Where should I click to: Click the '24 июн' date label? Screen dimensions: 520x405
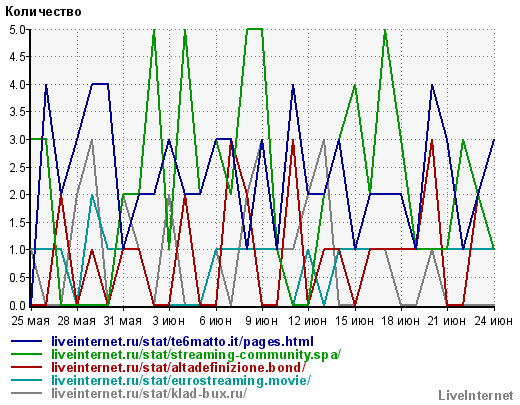point(494,321)
